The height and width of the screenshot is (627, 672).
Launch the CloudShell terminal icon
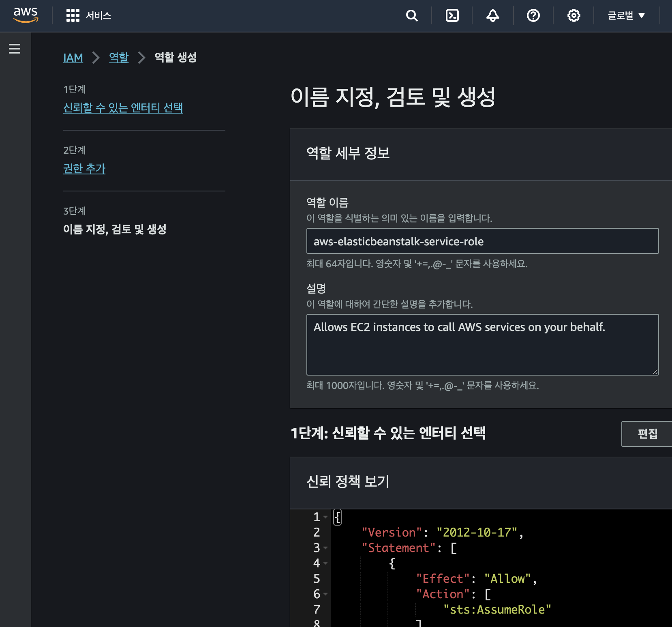452,15
